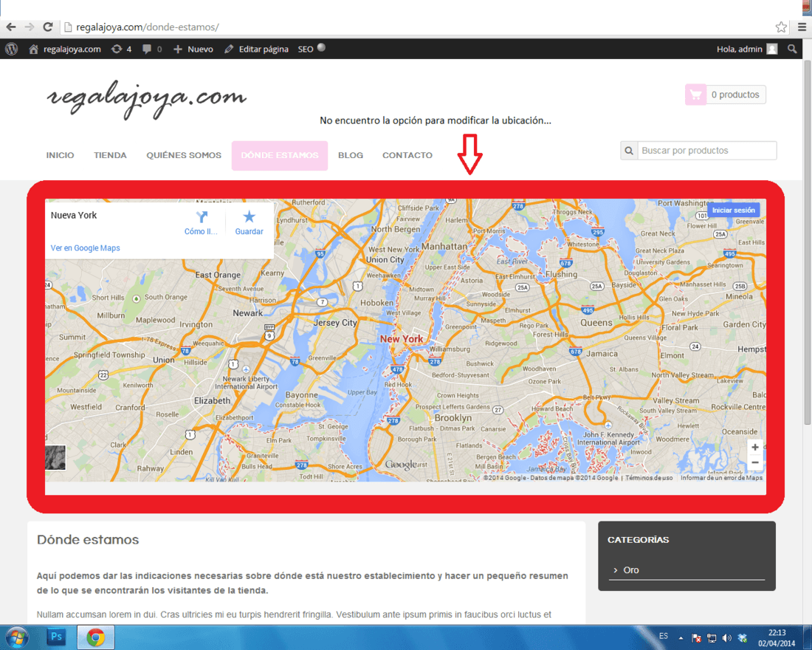Open the admin bar search magnifier

point(792,49)
